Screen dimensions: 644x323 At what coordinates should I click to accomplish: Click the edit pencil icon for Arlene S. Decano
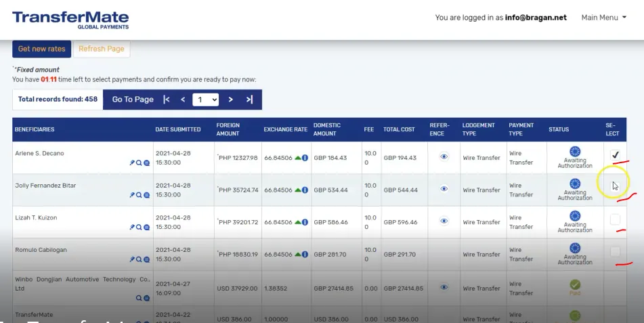[132, 163]
